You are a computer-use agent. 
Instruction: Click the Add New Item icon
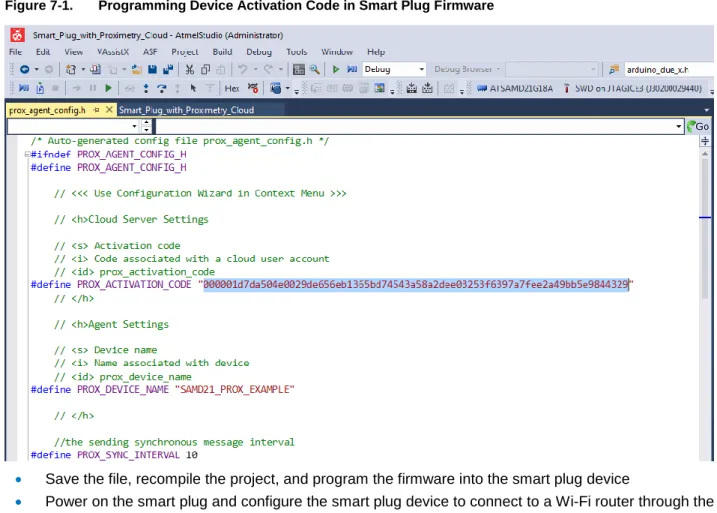point(96,69)
